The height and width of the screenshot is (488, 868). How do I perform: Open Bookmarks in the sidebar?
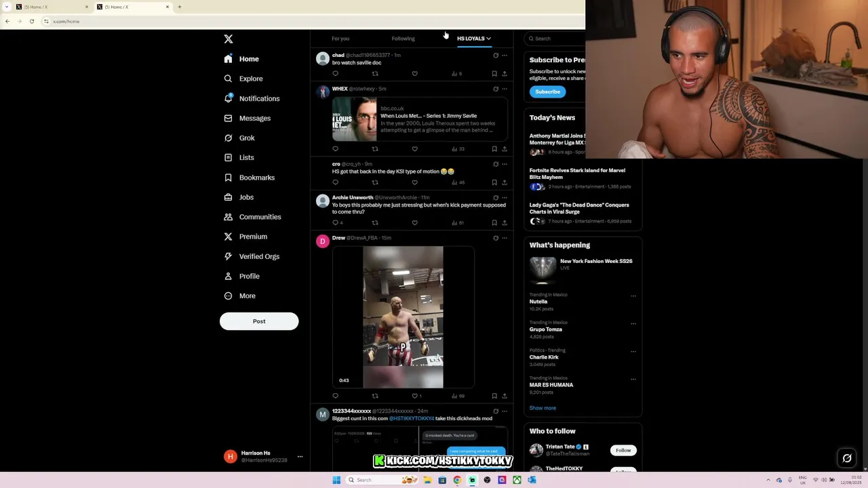(x=249, y=178)
